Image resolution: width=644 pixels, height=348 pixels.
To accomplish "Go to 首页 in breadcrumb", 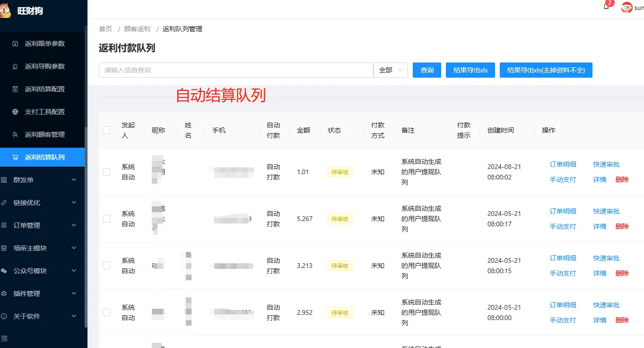I will pos(105,29).
